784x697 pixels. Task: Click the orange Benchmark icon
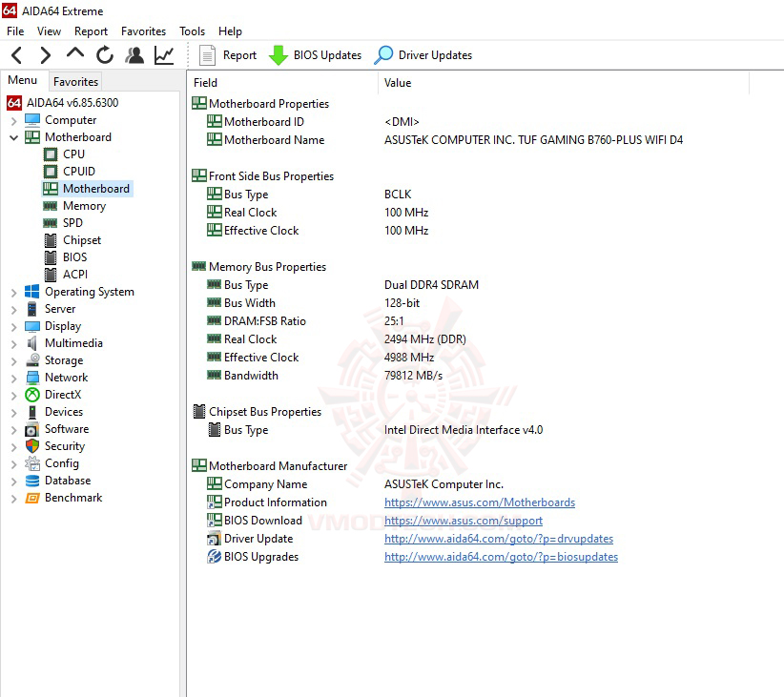click(32, 498)
